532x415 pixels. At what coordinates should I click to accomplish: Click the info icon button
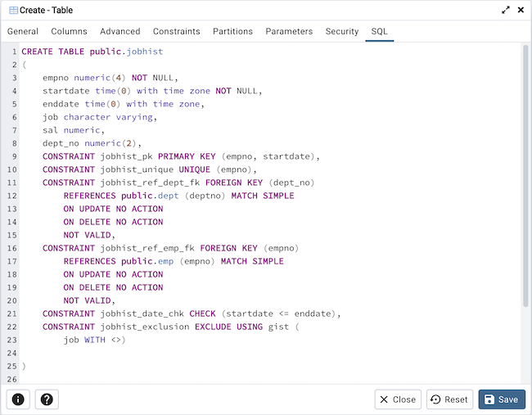18,399
